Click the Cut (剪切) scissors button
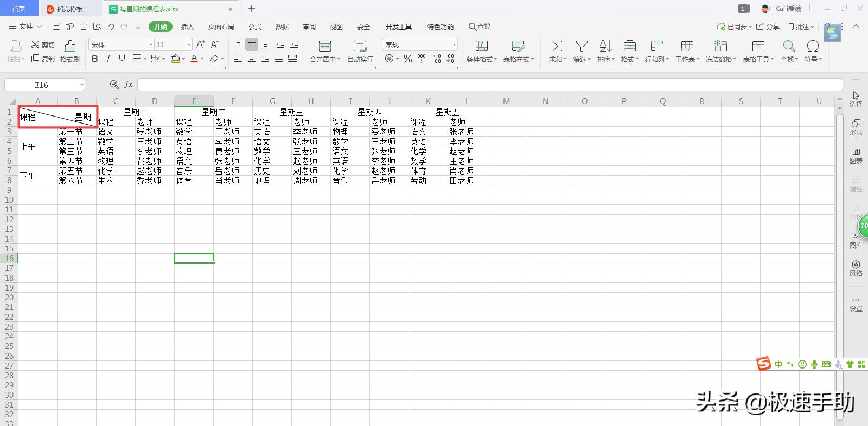Viewport: 868px width, 426px height. [x=43, y=44]
